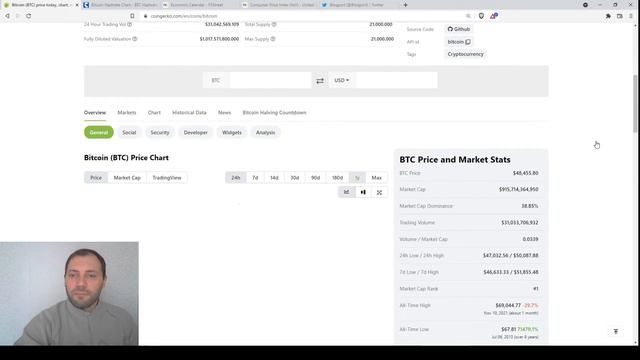Click the BTC amount input field
This screenshot has height=360, width=640.
(270, 80)
